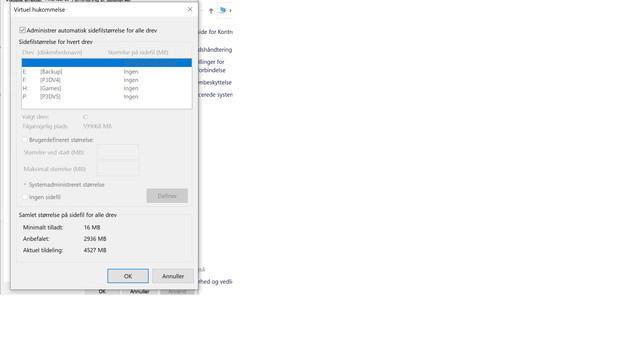The width and height of the screenshot is (640, 360).
Task: Click Annuller in Virtuel hukommelse dialog
Action: click(173, 276)
